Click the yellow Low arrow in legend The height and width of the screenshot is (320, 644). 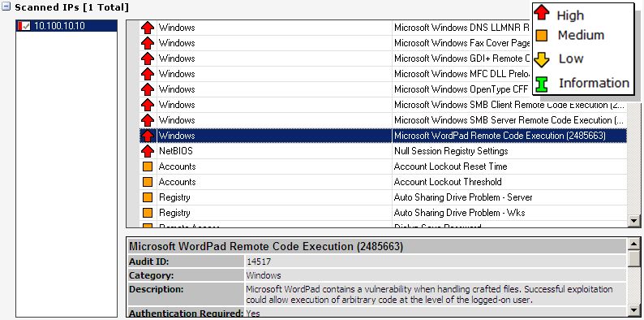point(542,60)
